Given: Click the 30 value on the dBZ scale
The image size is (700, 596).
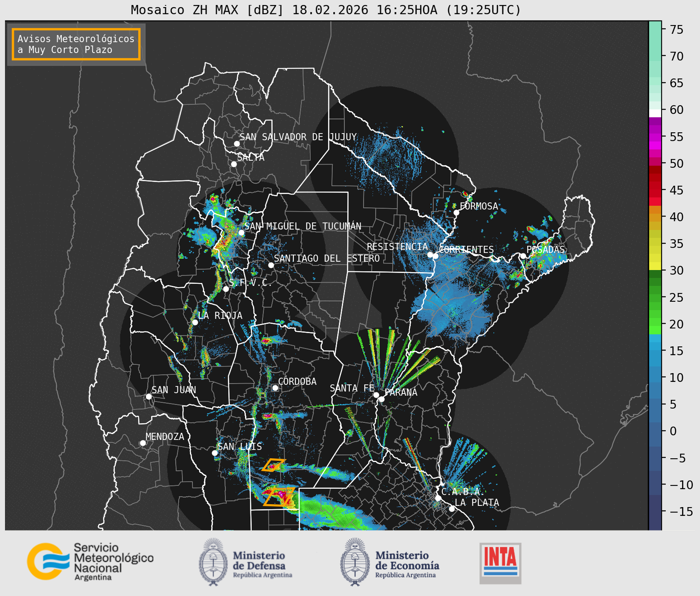Looking at the screenshot, I should tap(677, 270).
